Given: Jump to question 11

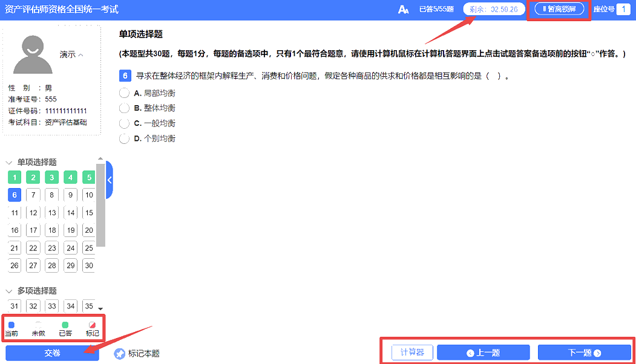Looking at the screenshot, I should pyautogui.click(x=15, y=213).
